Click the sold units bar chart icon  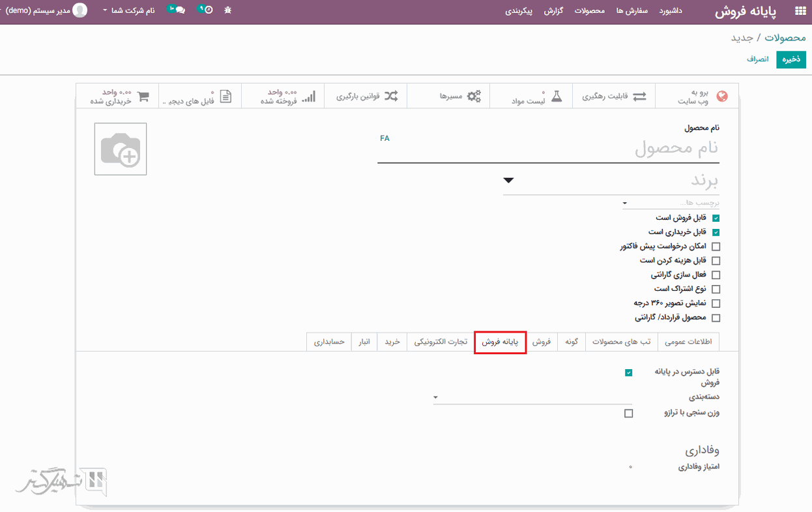pyautogui.click(x=309, y=97)
